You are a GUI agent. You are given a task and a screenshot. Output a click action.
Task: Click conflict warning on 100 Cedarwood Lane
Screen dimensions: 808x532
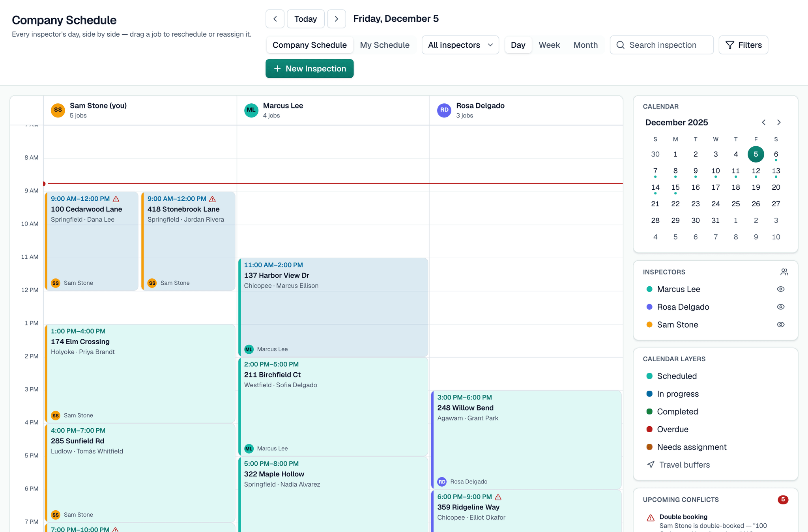click(x=116, y=199)
